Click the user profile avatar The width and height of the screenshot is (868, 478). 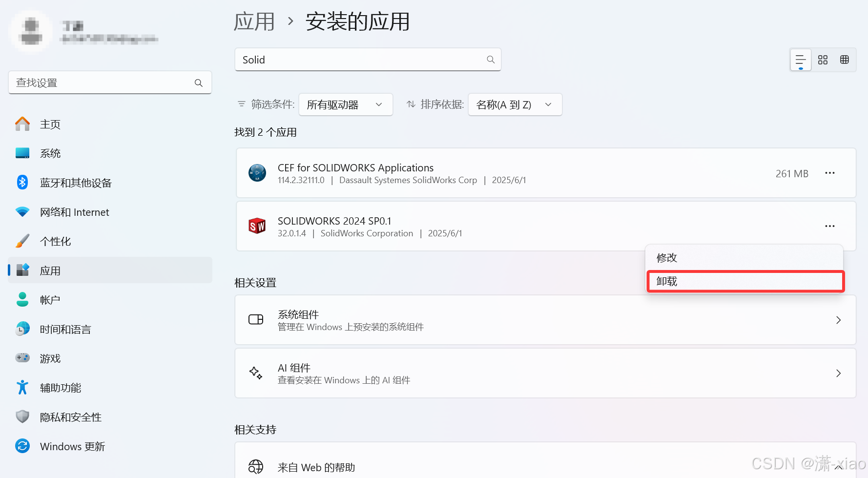31,31
